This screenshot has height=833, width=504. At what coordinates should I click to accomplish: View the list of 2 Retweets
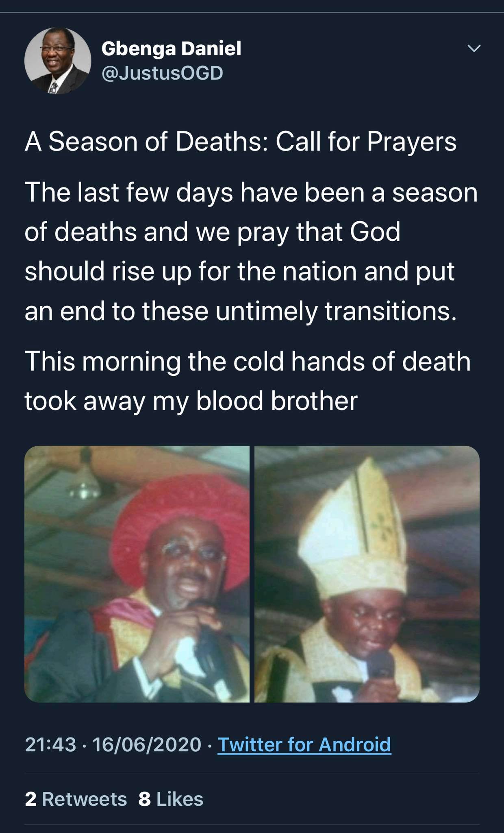76,799
